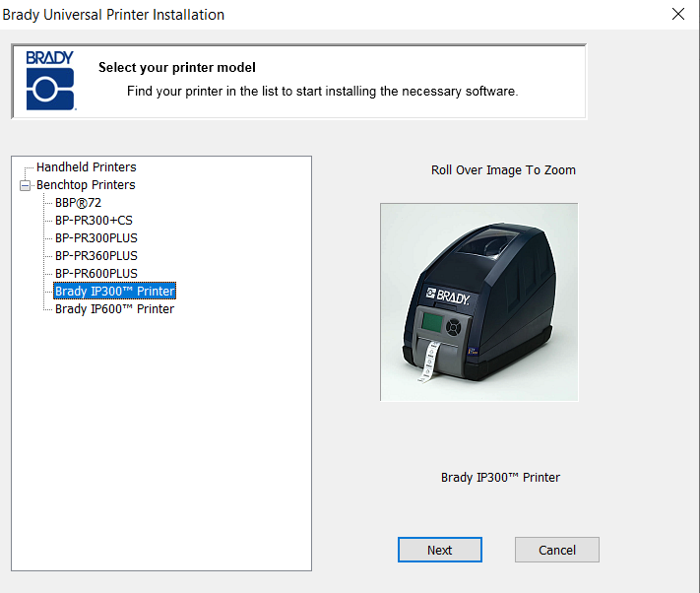Choose BP-PR360PLUS printer model
The height and width of the screenshot is (593, 700).
click(95, 256)
